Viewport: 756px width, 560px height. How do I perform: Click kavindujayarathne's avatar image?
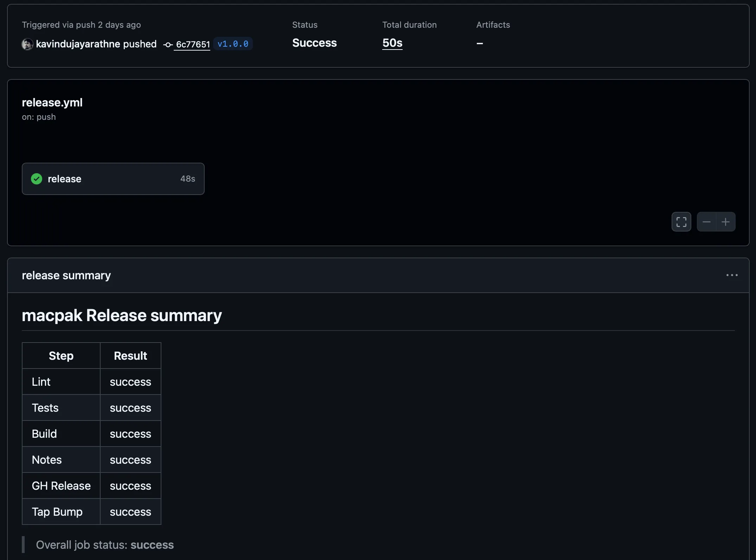(27, 44)
